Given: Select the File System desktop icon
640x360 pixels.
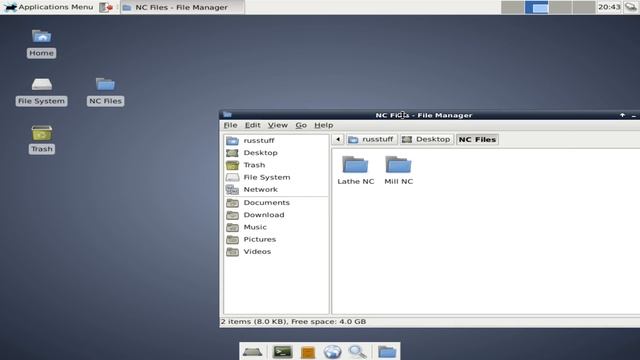Looking at the screenshot, I should click(x=41, y=91).
